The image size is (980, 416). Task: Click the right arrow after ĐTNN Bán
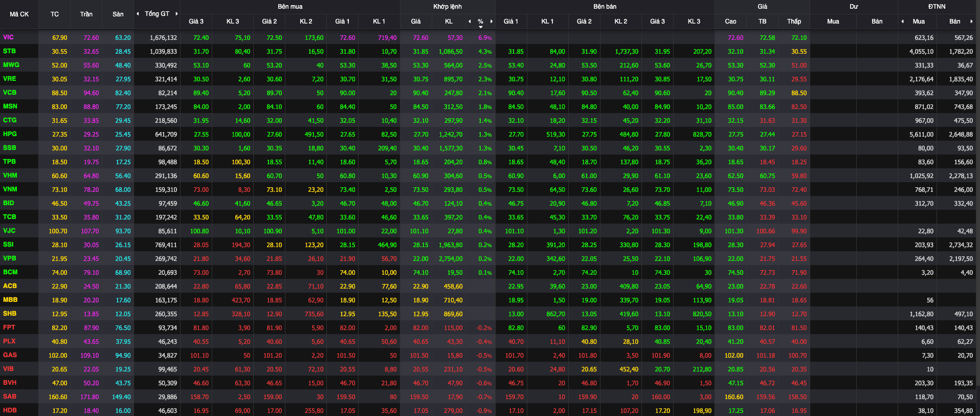click(x=971, y=21)
